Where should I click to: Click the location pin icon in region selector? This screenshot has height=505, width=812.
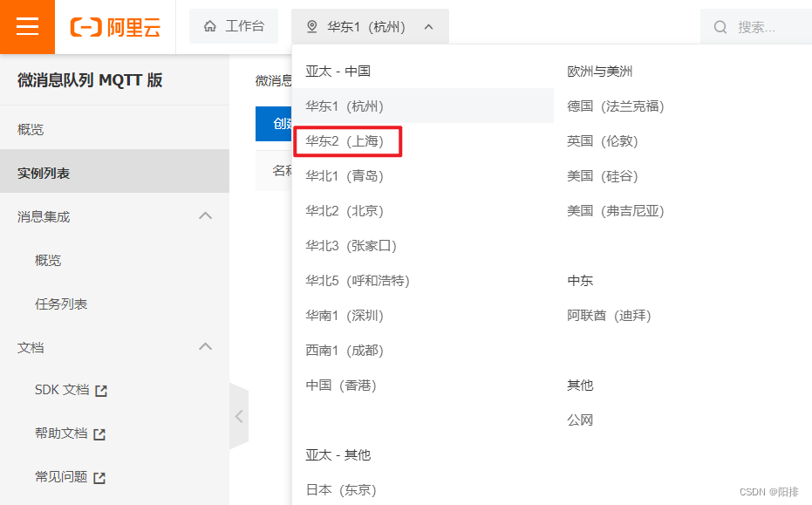[313, 26]
